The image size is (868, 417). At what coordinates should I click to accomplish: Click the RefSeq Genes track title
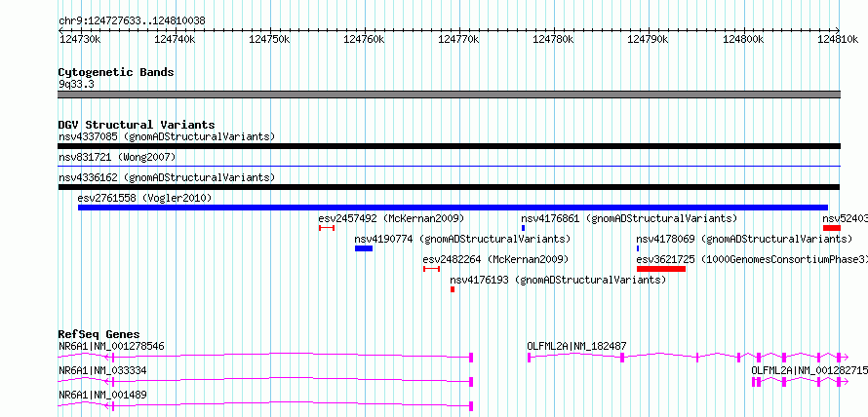click(99, 334)
